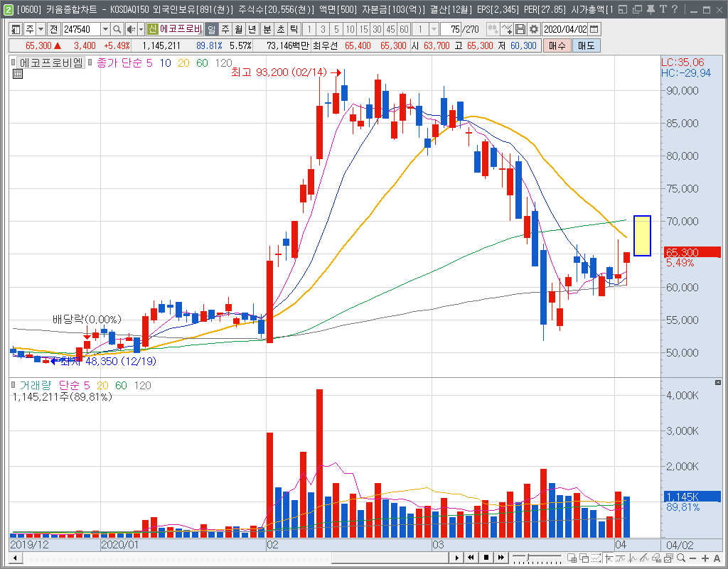Open the data table grid icon in chart
Image resolution: width=728 pixels, height=569 pixels.
pyautogui.click(x=18, y=74)
